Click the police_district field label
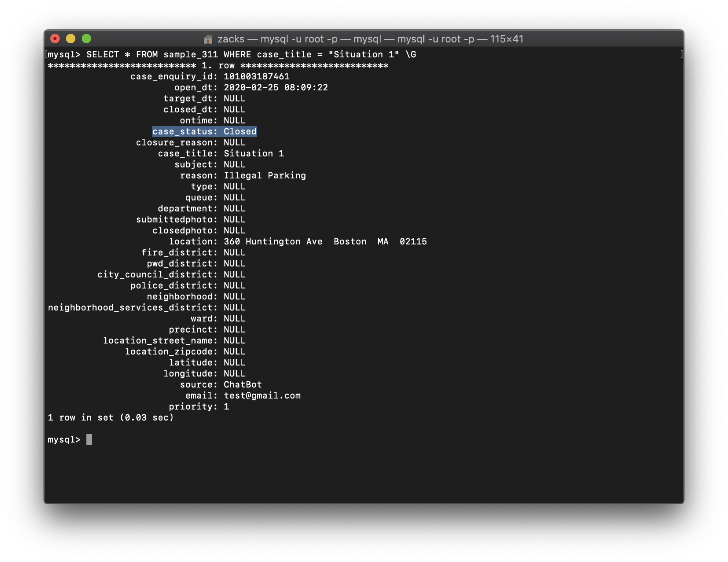The height and width of the screenshot is (562, 728). (x=174, y=286)
